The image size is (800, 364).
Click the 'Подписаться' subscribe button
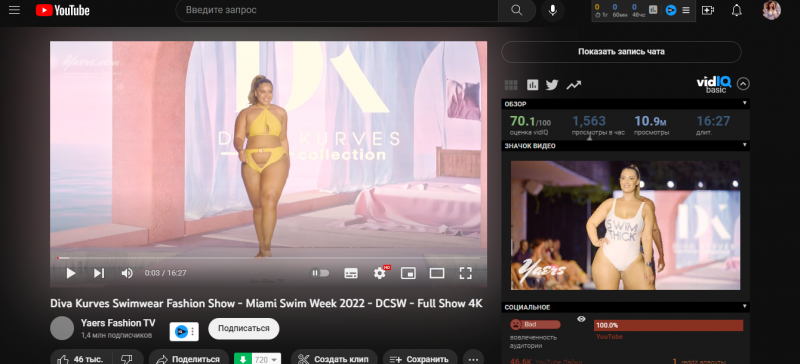244,328
